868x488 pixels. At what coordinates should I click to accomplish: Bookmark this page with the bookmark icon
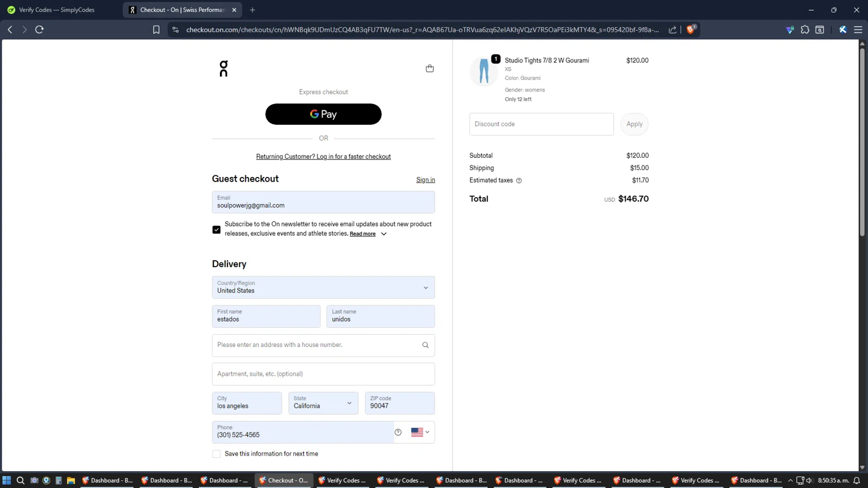pos(156,29)
